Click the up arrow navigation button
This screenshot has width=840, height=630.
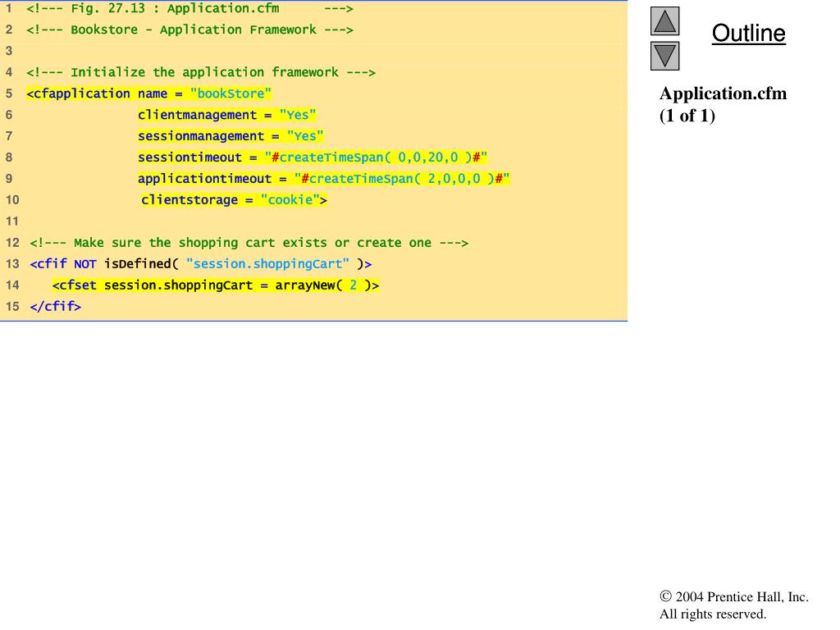664,21
